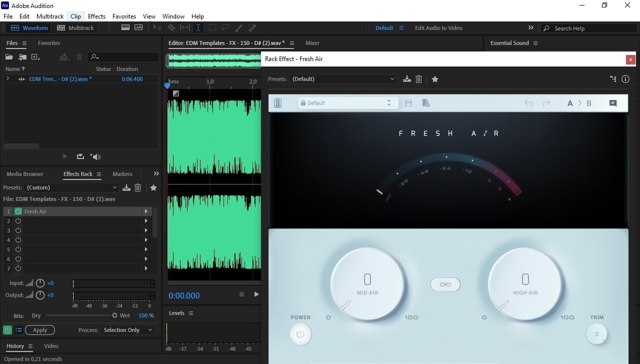The image size is (640, 364).
Task: Select the Time Selection tool
Action: click(198, 28)
